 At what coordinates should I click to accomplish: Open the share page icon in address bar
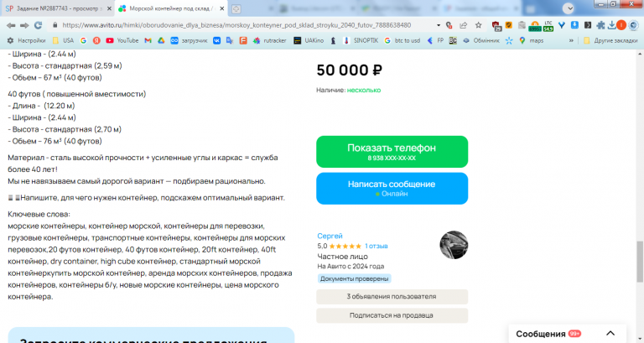coord(463,25)
